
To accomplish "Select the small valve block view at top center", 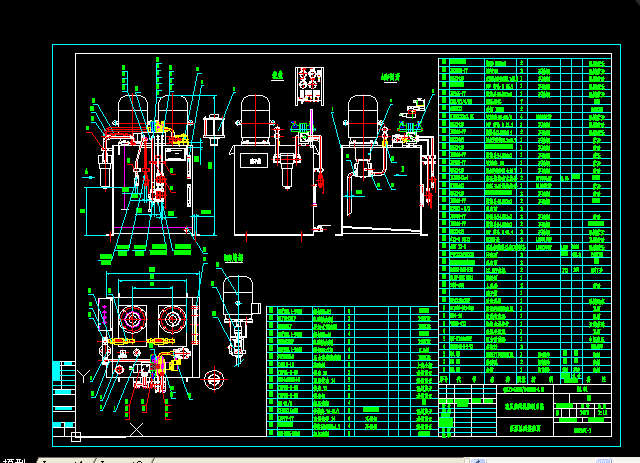I will (x=309, y=85).
